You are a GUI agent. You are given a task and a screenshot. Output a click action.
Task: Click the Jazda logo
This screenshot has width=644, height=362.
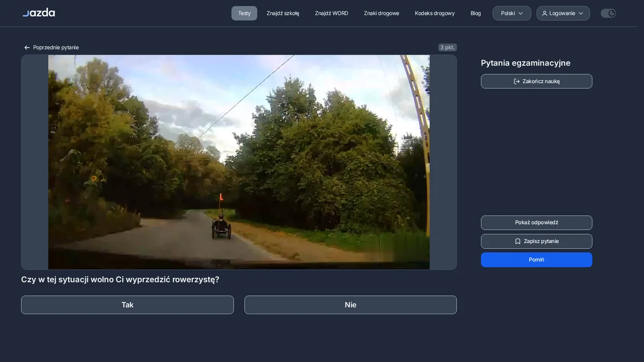tap(39, 13)
